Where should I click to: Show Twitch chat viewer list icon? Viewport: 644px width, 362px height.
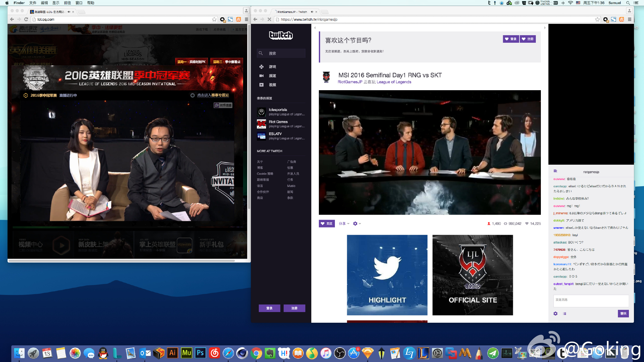(565, 314)
